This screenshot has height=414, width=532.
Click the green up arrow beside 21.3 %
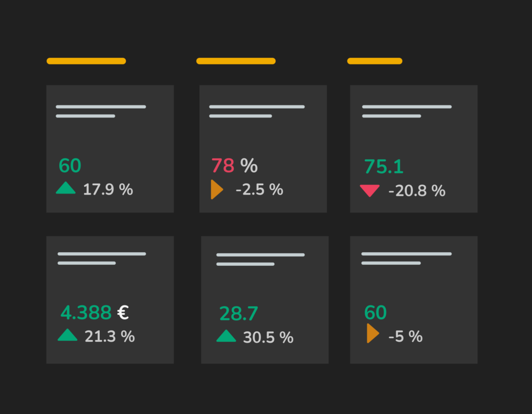pos(68,335)
